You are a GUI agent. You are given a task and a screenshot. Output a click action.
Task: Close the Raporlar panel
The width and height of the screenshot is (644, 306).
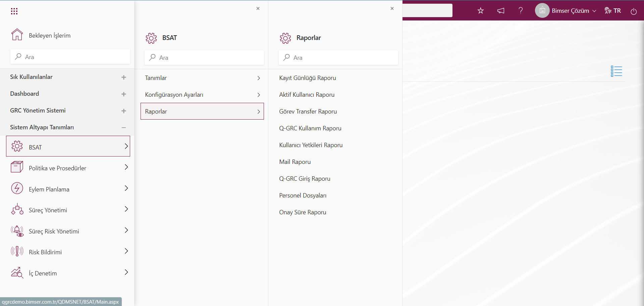click(x=392, y=8)
